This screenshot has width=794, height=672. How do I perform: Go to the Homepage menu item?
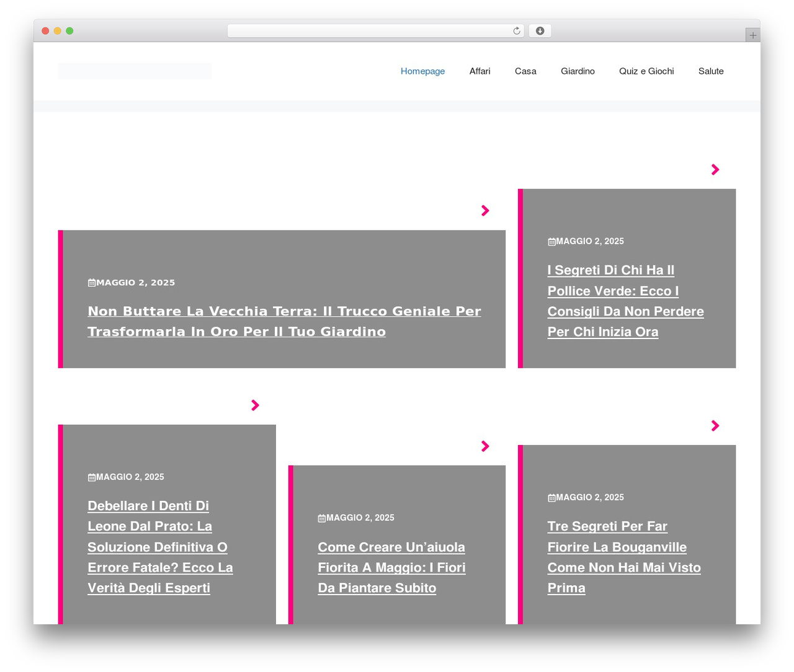(x=422, y=71)
